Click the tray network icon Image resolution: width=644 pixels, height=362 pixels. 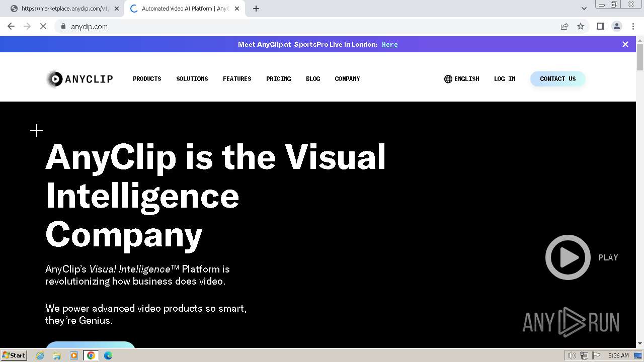tap(584, 355)
